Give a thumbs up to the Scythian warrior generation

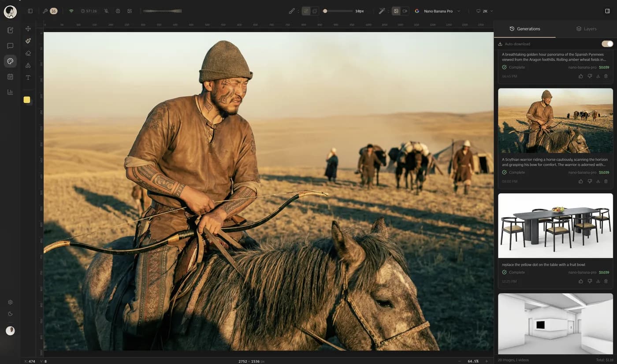click(580, 181)
